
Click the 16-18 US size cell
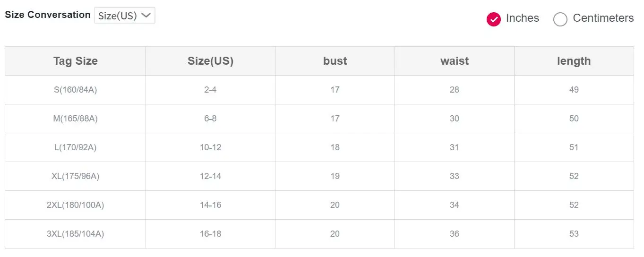coord(210,234)
